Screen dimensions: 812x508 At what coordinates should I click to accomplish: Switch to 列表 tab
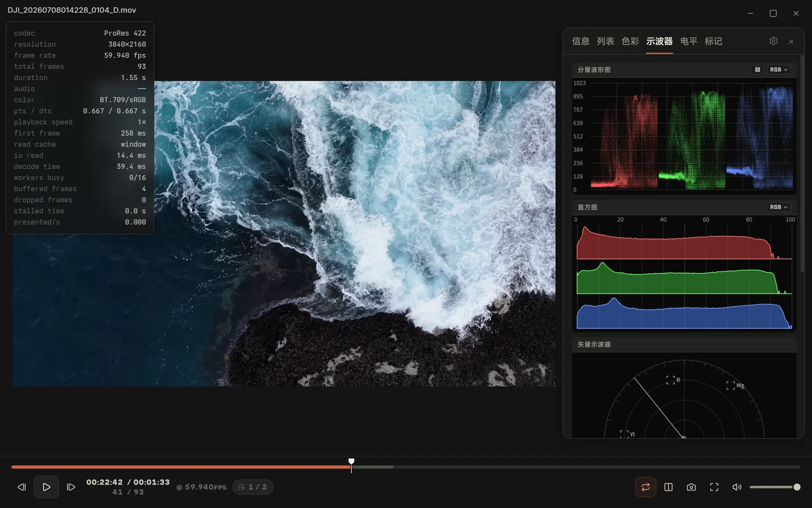click(x=605, y=41)
